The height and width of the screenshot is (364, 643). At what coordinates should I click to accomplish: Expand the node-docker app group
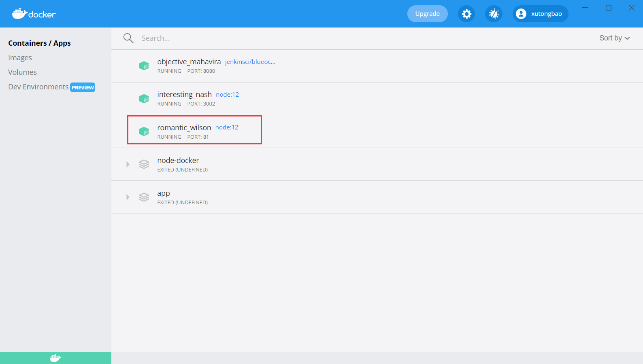pos(128,164)
